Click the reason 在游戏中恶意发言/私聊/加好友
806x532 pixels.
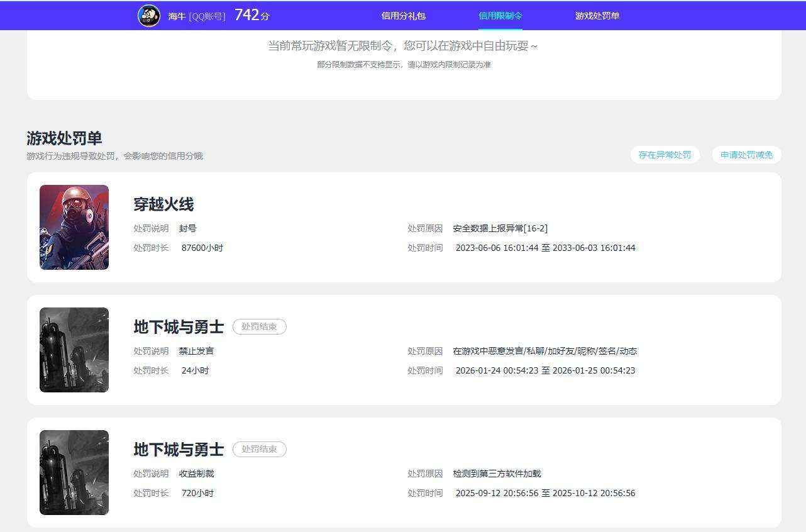pos(544,351)
